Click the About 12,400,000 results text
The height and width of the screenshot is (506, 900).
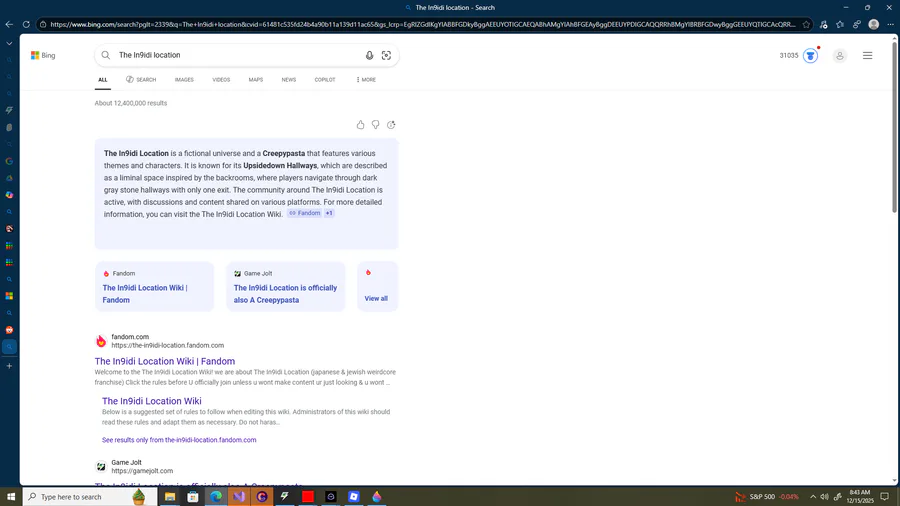(131, 103)
